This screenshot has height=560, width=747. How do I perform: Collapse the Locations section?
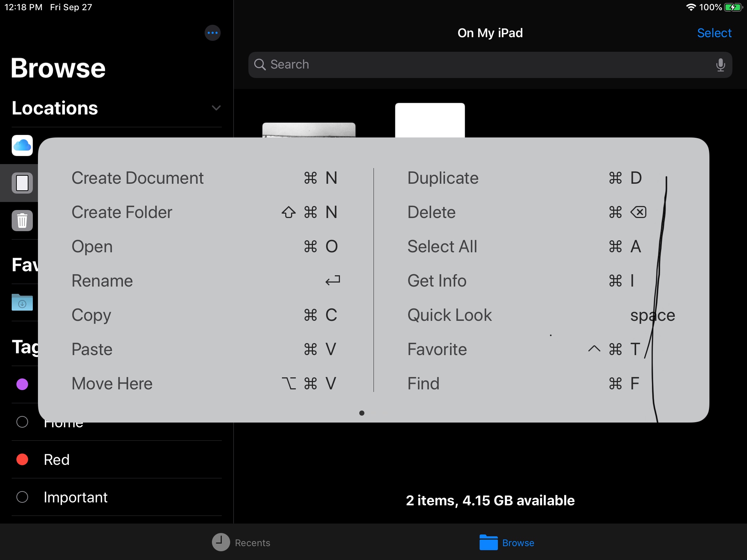(216, 108)
